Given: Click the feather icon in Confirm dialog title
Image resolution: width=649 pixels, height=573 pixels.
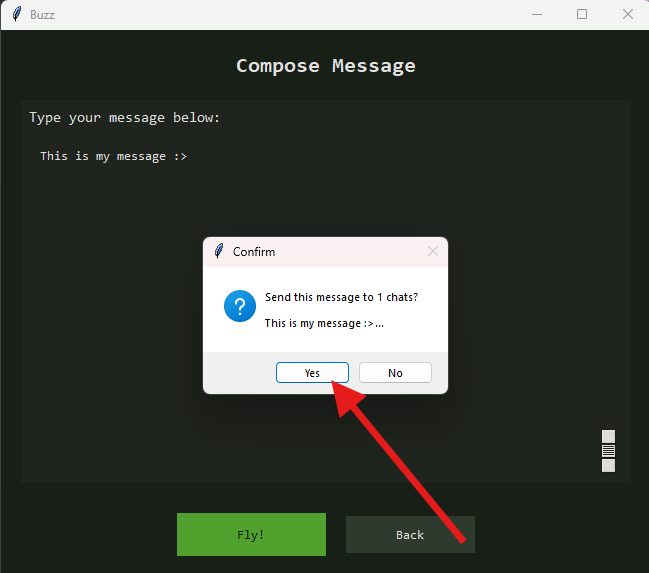Looking at the screenshot, I should 219,251.
